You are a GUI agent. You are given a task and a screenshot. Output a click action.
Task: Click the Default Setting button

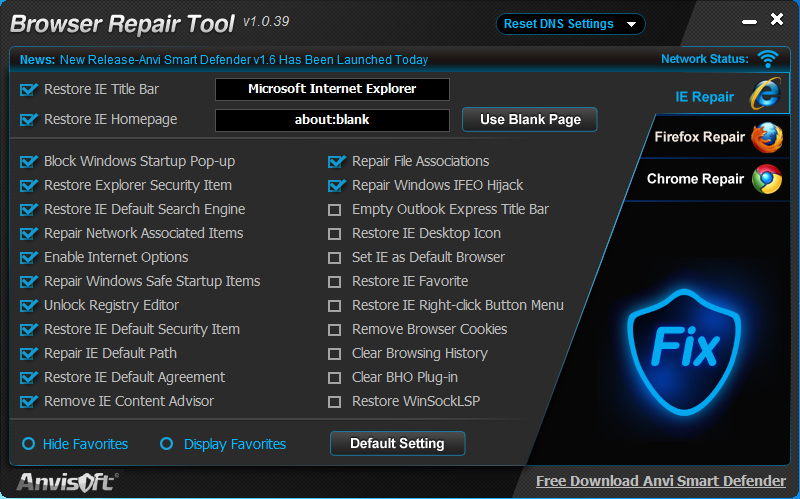[x=397, y=443]
